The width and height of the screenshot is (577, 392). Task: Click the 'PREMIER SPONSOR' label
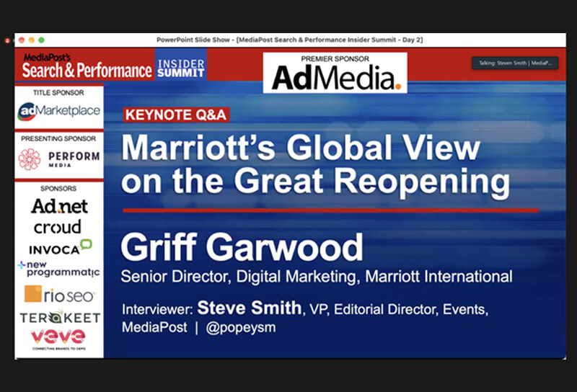click(x=335, y=59)
